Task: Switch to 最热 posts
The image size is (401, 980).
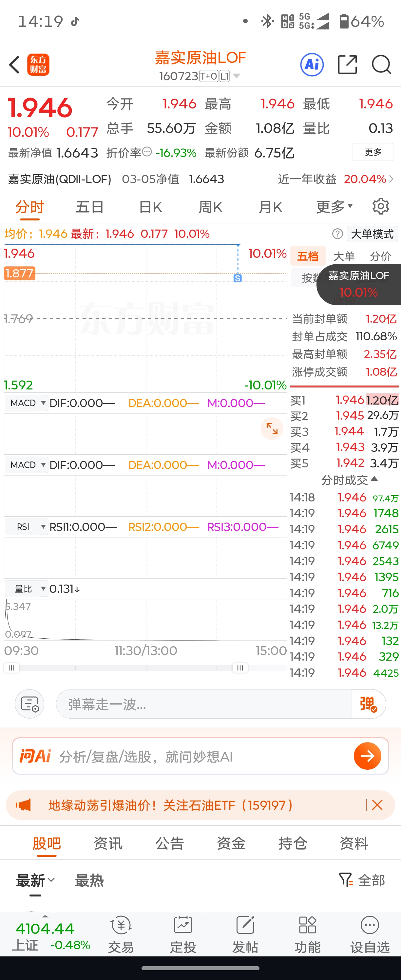Action: click(x=89, y=880)
